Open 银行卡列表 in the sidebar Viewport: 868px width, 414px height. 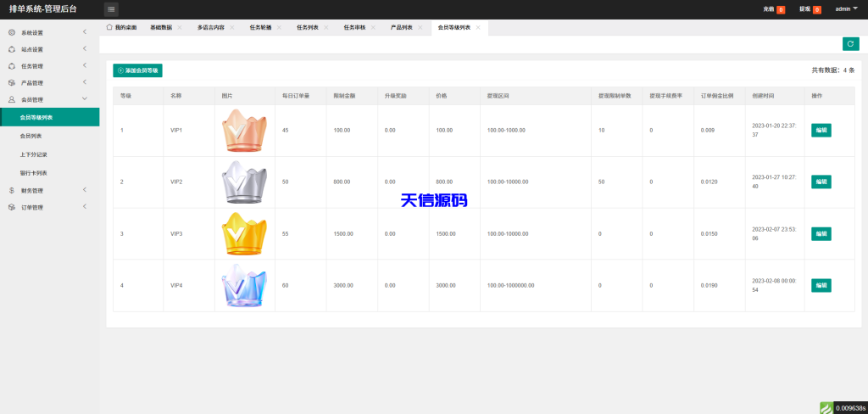click(x=34, y=172)
